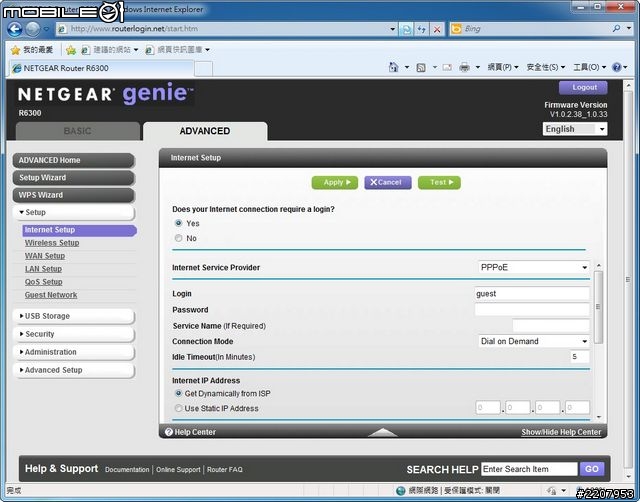
Task: Open Bing search magnifier icon
Action: pyautogui.click(x=617, y=29)
